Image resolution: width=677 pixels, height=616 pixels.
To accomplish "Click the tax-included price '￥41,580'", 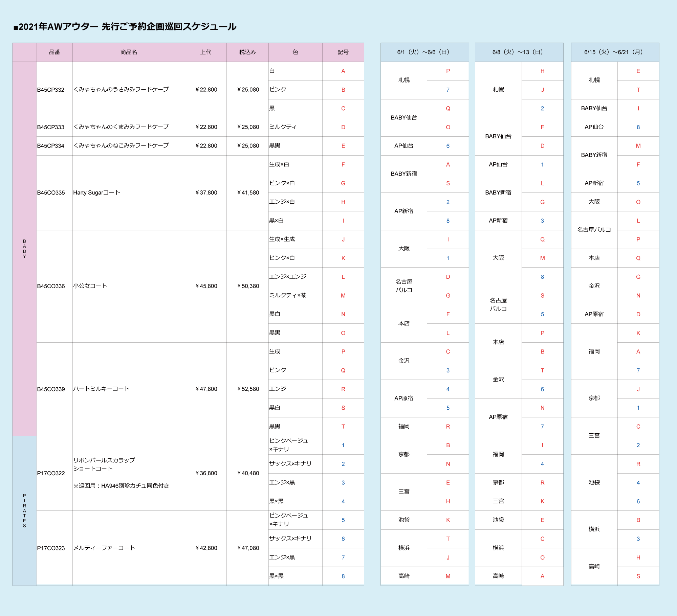I will [248, 192].
